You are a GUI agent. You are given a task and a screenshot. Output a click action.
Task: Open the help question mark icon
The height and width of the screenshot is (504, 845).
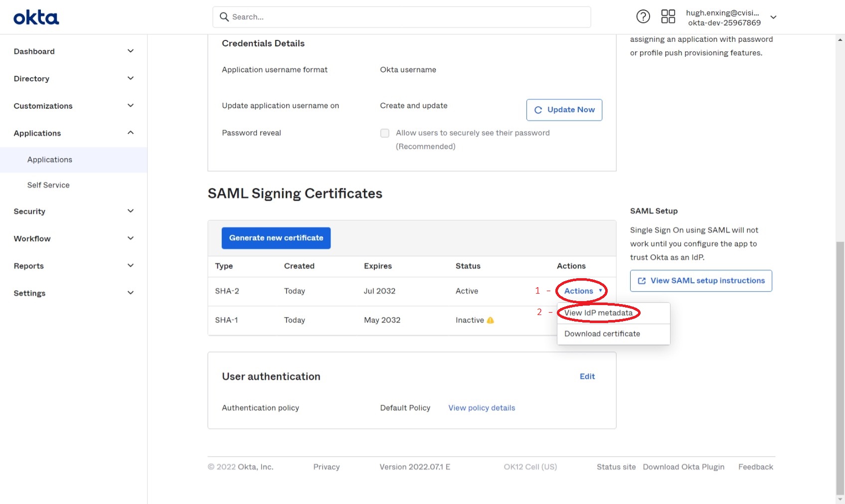pos(643,17)
